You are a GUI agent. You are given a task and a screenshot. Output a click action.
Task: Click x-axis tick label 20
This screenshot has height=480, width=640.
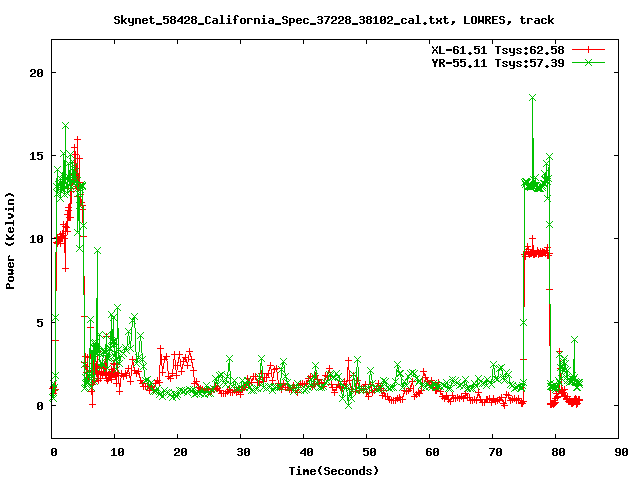(x=180, y=452)
